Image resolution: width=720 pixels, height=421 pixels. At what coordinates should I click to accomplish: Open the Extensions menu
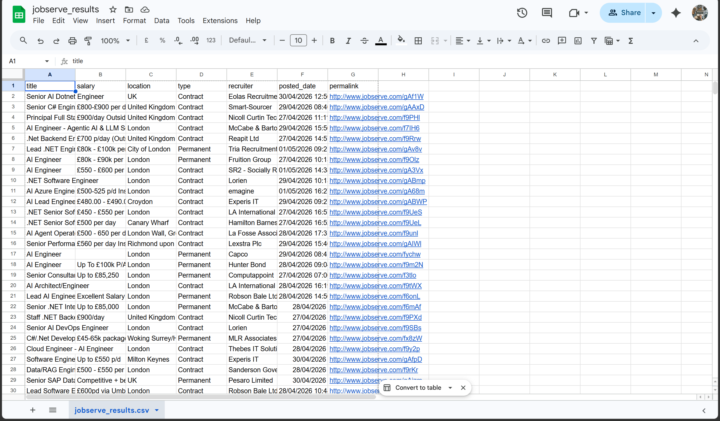click(220, 21)
